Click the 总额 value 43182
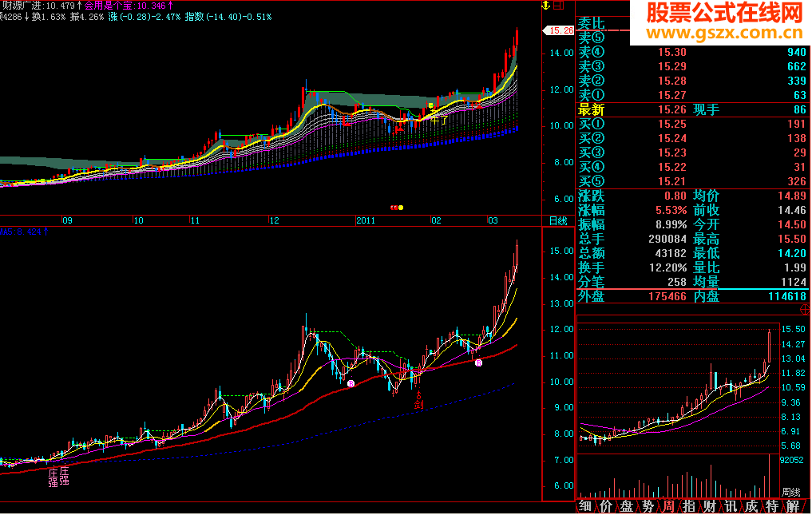812x515 pixels. (671, 254)
